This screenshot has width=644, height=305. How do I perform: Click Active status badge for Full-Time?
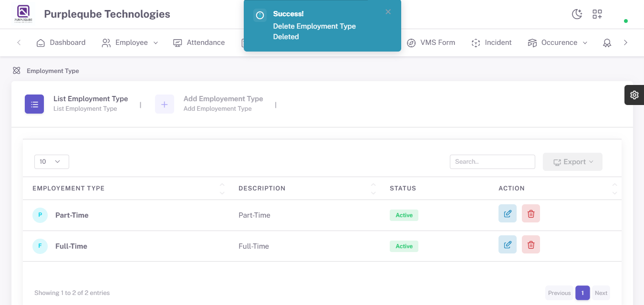(x=404, y=246)
